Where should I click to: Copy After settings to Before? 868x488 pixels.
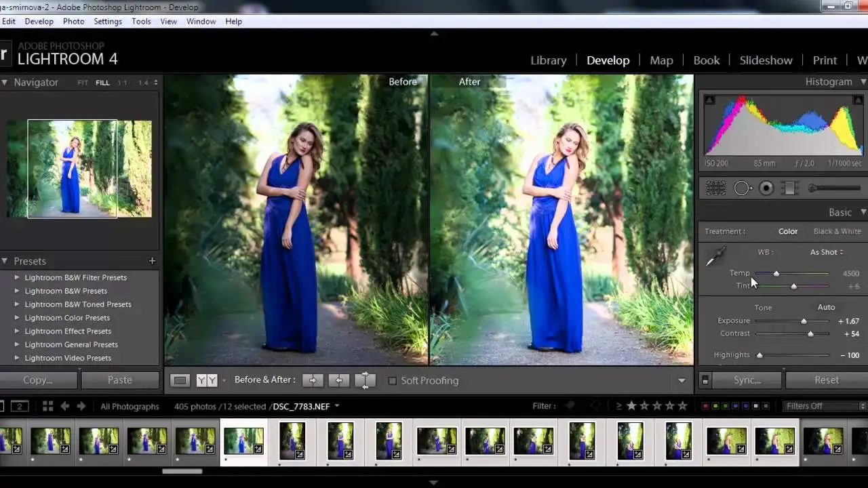point(338,380)
